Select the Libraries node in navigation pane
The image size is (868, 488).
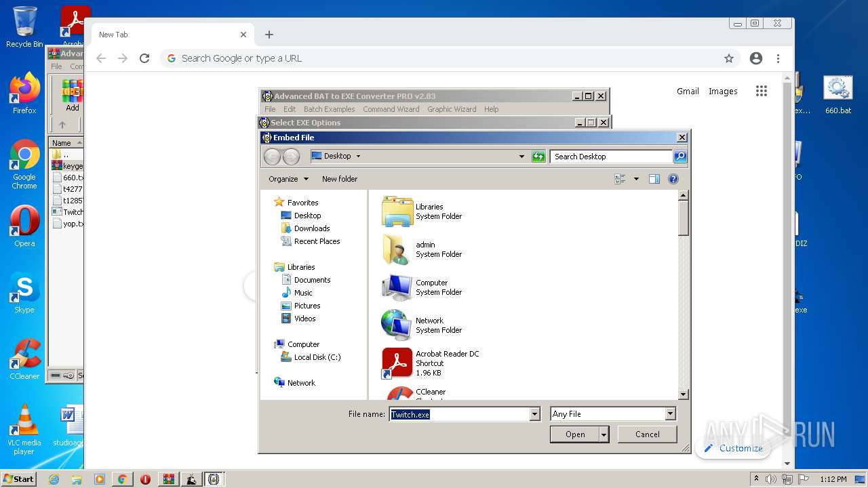301,267
